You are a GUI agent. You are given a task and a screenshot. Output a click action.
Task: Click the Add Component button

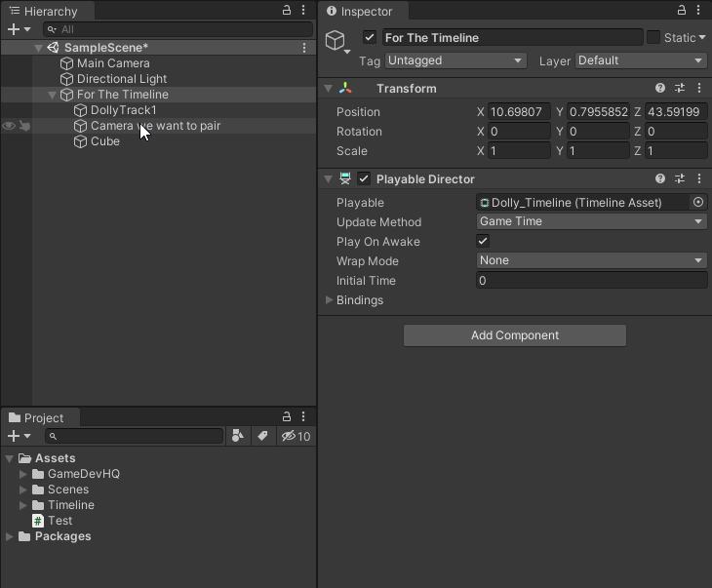[x=514, y=335]
